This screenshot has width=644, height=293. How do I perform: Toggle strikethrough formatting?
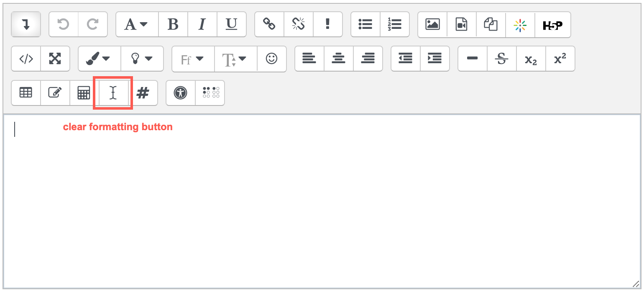[502, 59]
